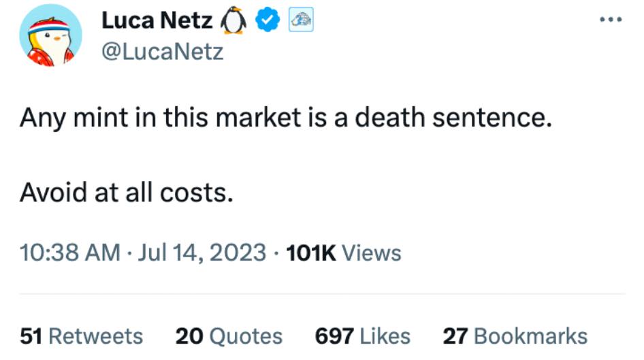Open the 20 Quotes list
644x360 pixels.
[x=229, y=336]
